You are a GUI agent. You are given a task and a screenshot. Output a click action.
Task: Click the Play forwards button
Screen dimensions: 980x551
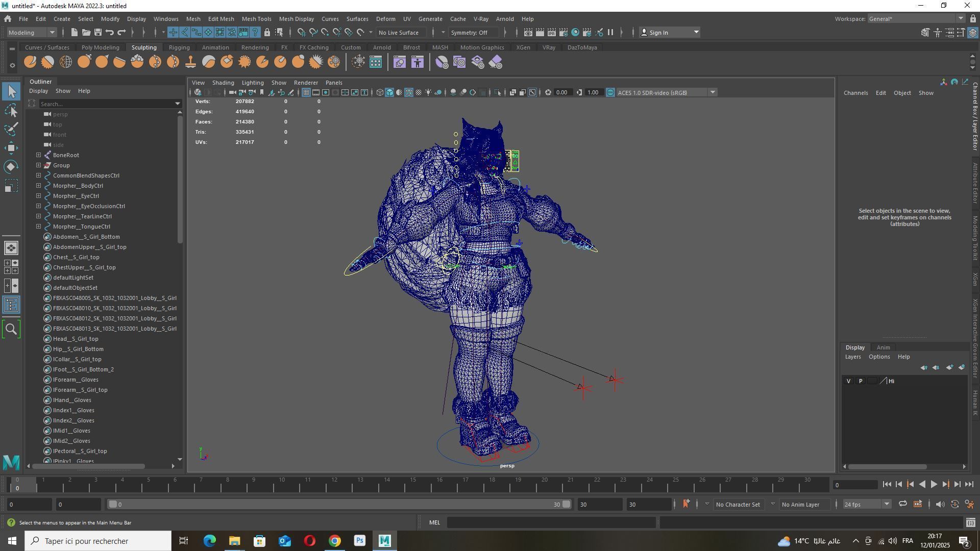click(934, 485)
